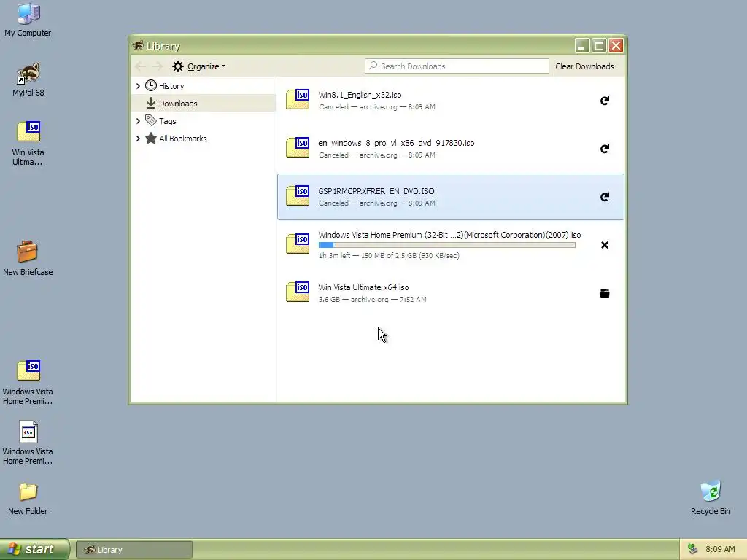Select All Bookmarks in the sidebar
The image size is (747, 560).
[182, 139]
